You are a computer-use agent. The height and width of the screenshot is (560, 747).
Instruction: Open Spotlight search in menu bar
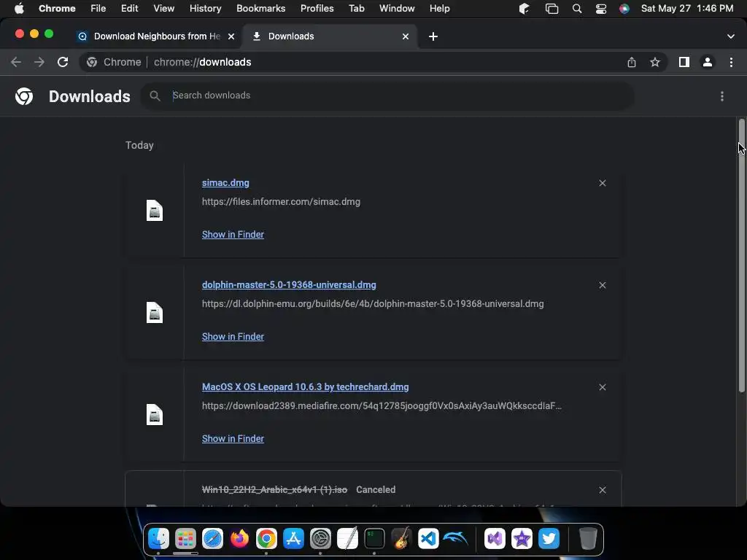click(577, 9)
